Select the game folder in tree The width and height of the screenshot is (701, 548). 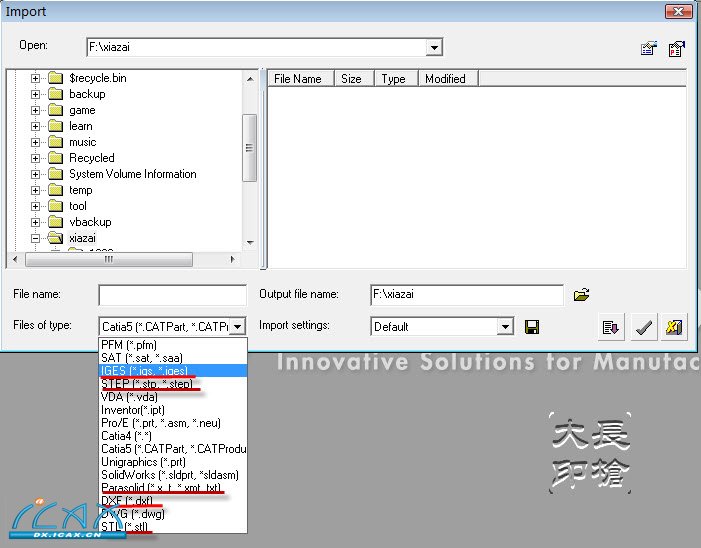point(82,110)
